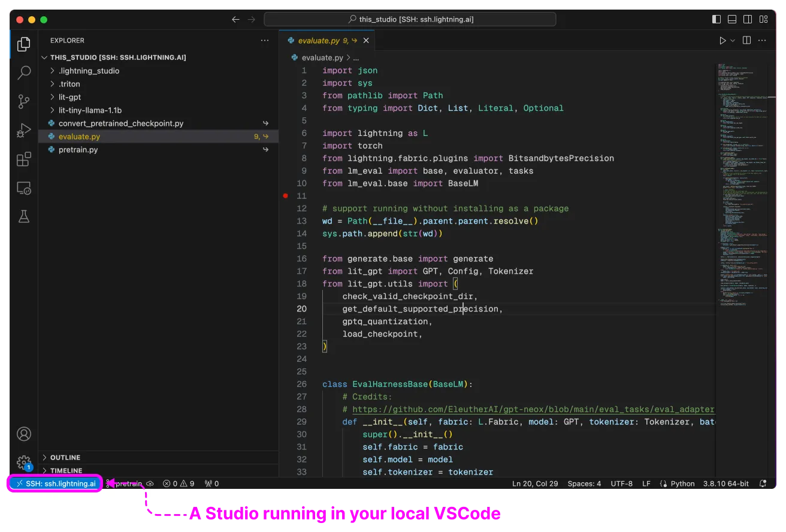The height and width of the screenshot is (532, 786).
Task: Click the 'EXPLORER' panel title
Action: 67,41
